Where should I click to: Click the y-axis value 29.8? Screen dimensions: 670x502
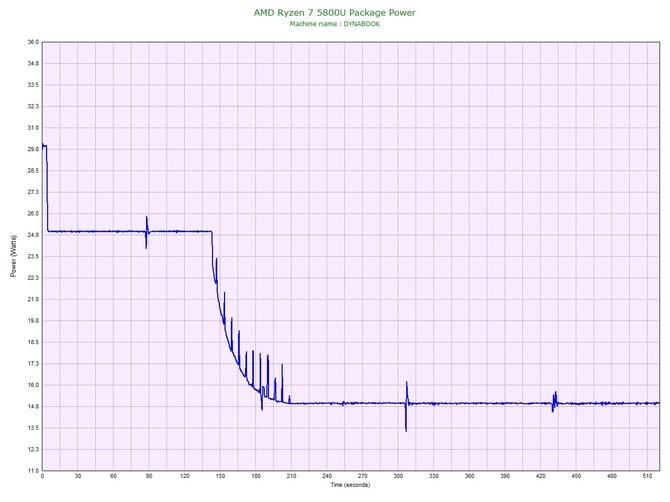coord(33,149)
